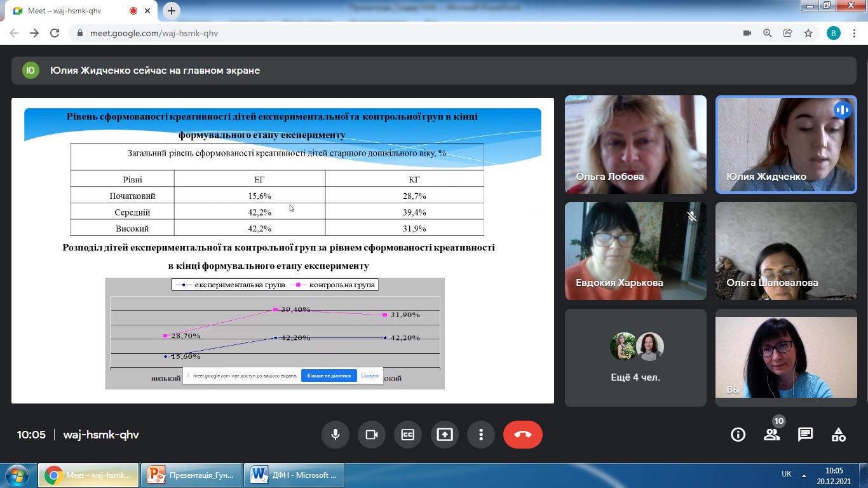Click site lock icon in address bar
Image resolution: width=868 pixels, height=488 pixels.
coord(79,33)
